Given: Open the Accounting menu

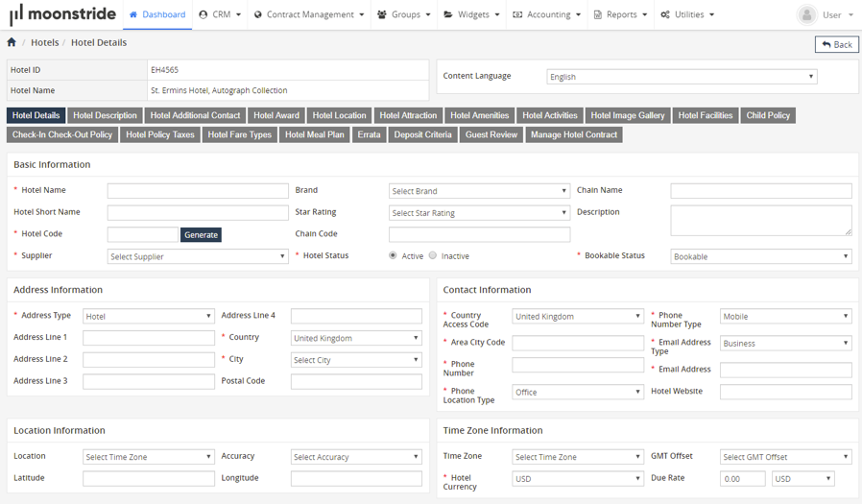Looking at the screenshot, I should click(547, 15).
